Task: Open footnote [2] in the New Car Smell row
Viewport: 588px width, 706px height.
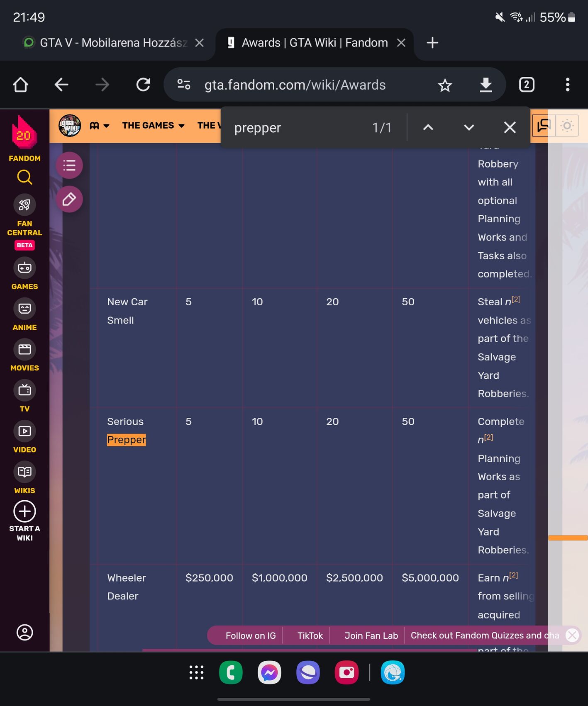Action: tap(516, 299)
